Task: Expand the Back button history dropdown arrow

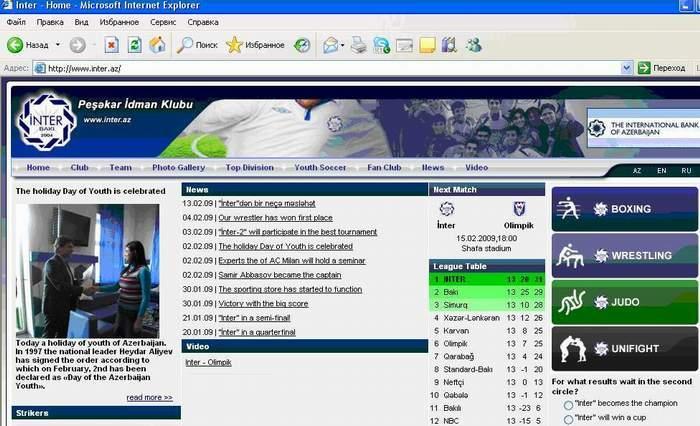Action: (x=58, y=45)
